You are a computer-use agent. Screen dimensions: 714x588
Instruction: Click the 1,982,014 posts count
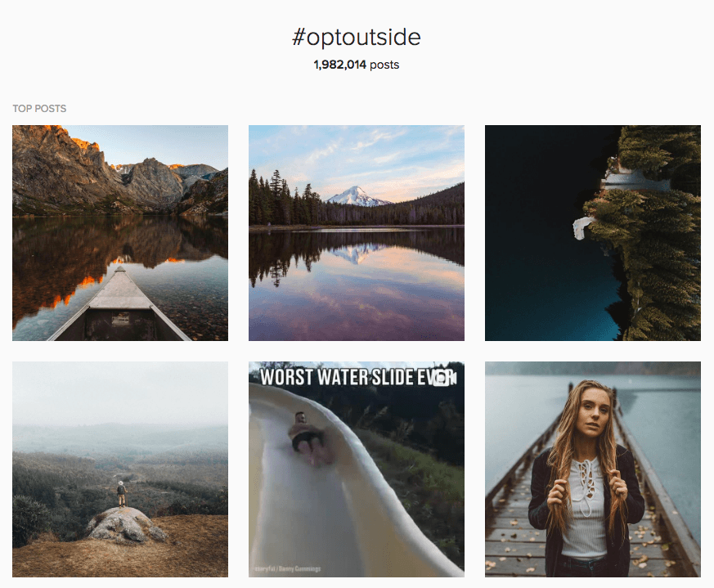(x=356, y=65)
